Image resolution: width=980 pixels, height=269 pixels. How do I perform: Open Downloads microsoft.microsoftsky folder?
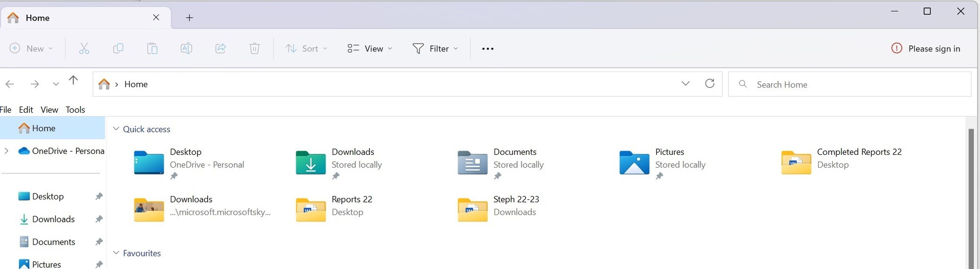click(x=202, y=209)
